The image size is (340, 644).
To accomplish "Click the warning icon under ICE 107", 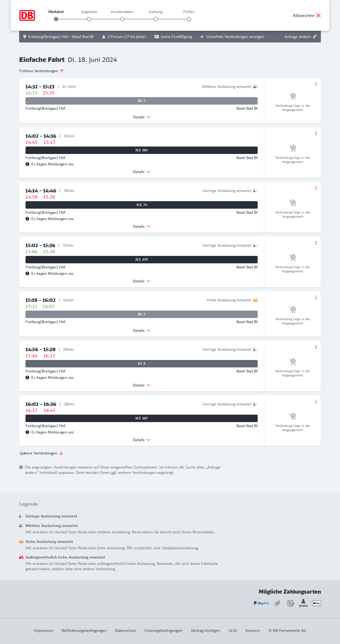I will click(x=27, y=432).
